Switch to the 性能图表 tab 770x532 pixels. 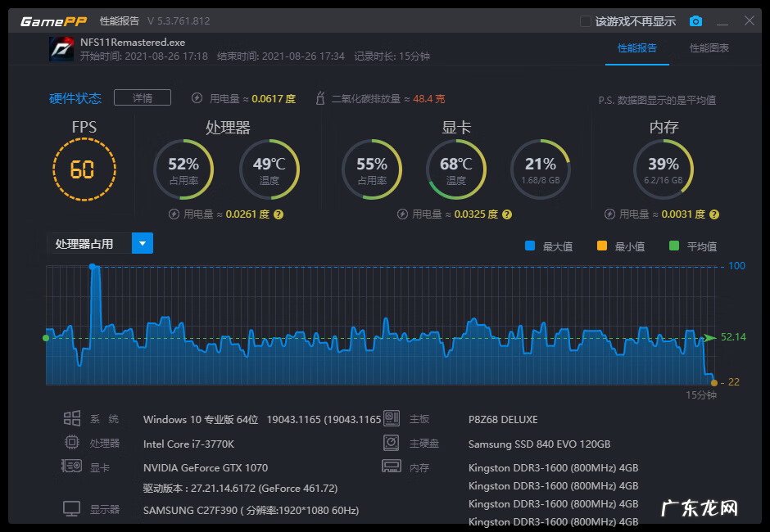pos(709,48)
